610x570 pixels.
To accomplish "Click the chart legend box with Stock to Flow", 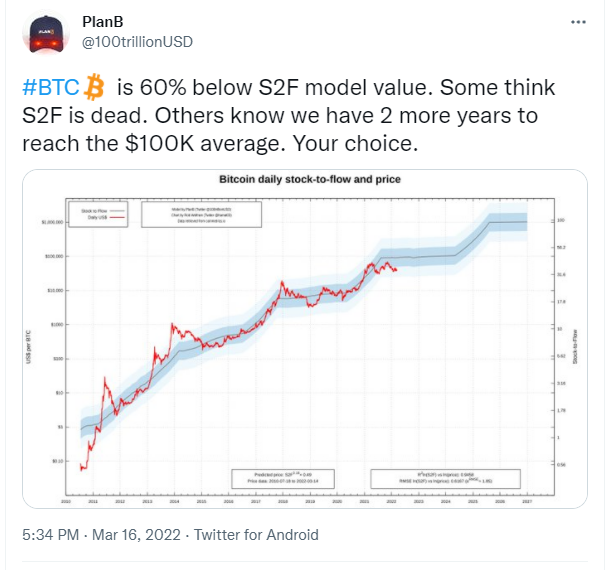I will (x=98, y=214).
